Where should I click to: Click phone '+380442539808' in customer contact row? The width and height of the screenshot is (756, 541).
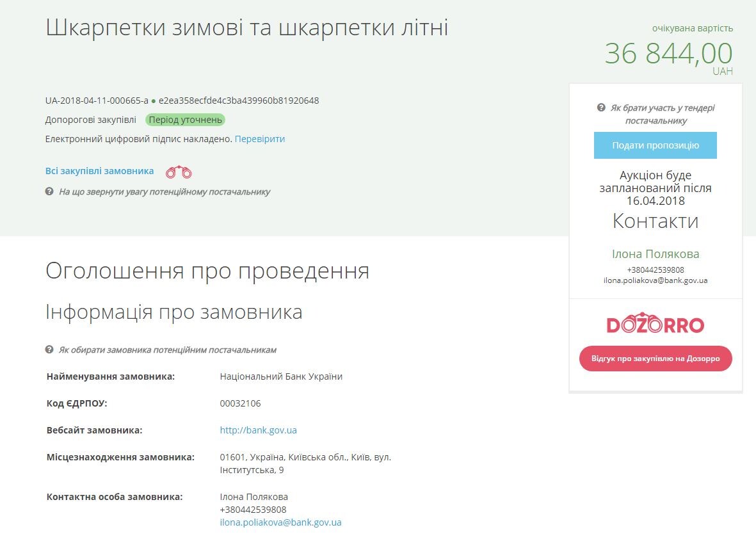point(253,510)
